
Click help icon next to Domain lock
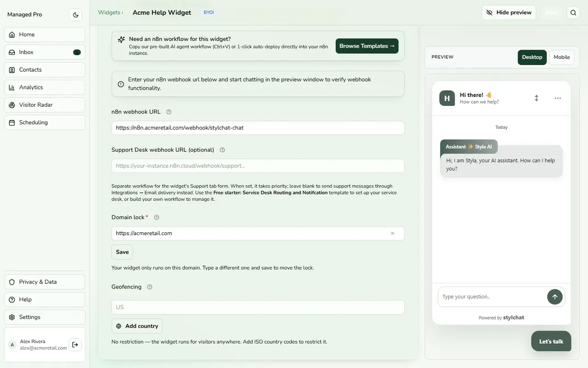click(156, 218)
